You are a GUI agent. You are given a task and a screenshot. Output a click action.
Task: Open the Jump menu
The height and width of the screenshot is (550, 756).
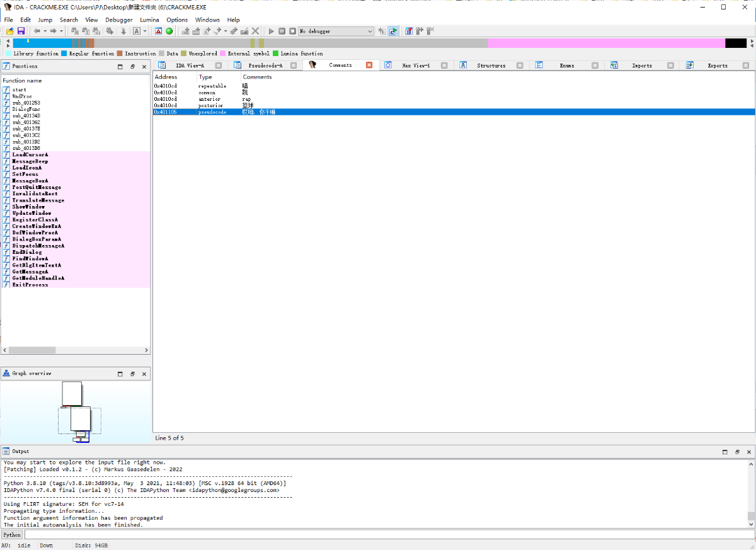pyautogui.click(x=45, y=20)
